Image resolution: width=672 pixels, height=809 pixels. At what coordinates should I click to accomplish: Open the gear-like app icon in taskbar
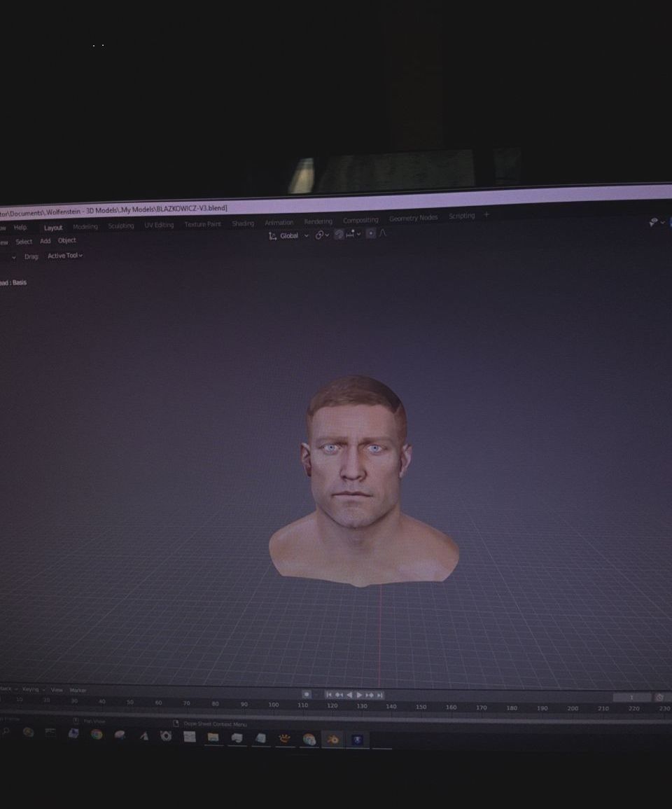166,736
